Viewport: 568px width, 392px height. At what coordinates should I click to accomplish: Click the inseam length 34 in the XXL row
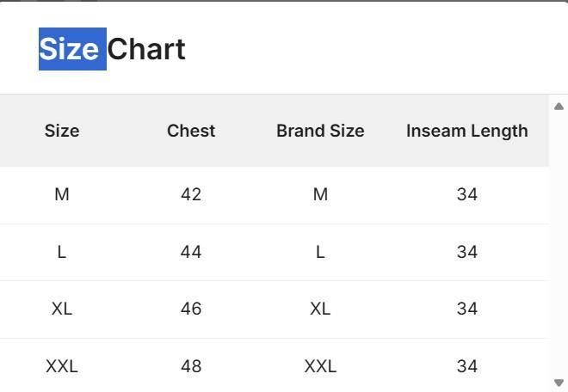click(x=467, y=366)
